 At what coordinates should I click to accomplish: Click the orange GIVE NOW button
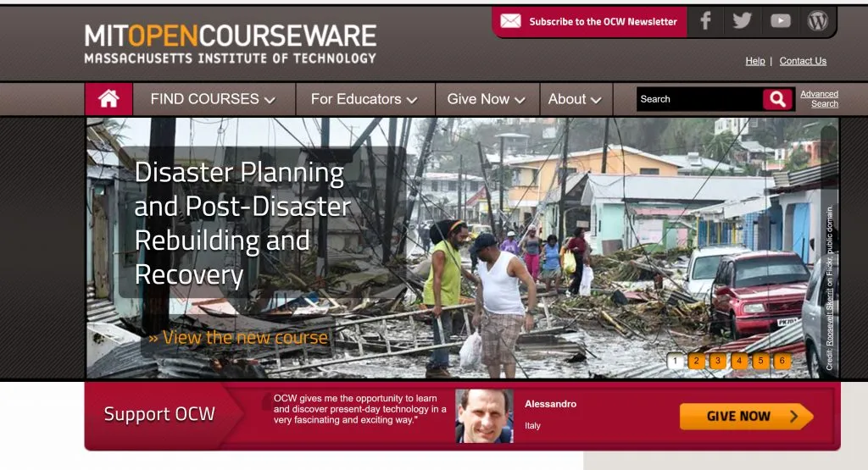pyautogui.click(x=746, y=417)
